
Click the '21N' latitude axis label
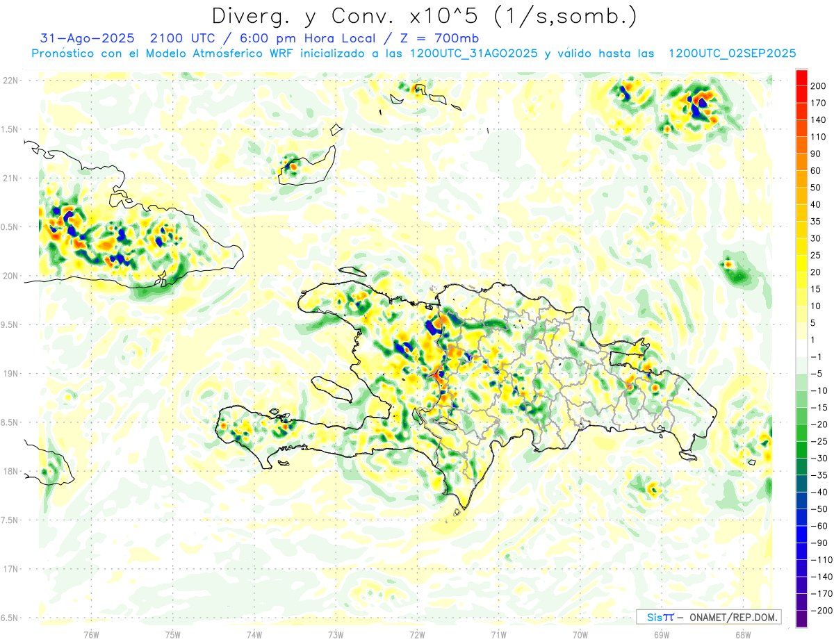point(10,178)
